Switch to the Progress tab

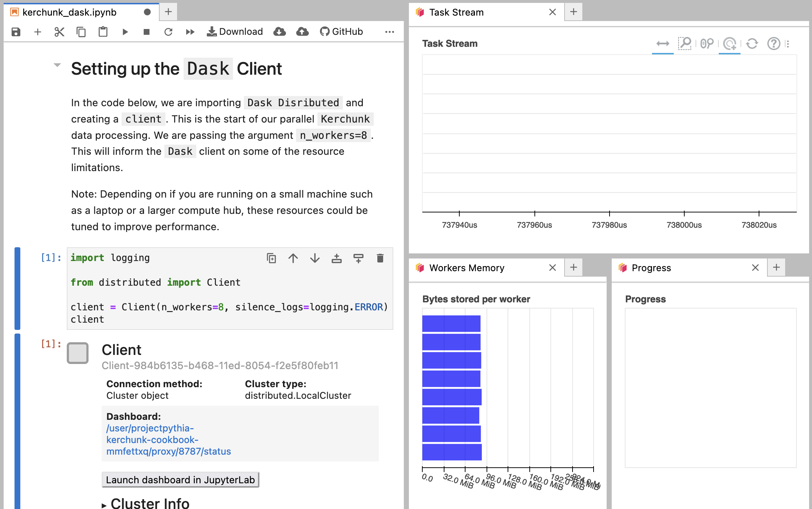(651, 268)
